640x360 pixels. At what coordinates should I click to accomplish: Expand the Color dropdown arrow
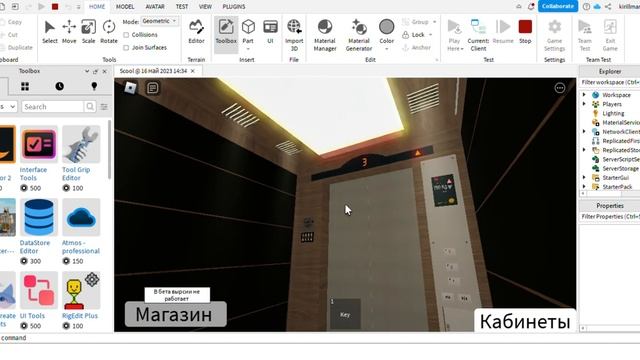click(x=387, y=49)
